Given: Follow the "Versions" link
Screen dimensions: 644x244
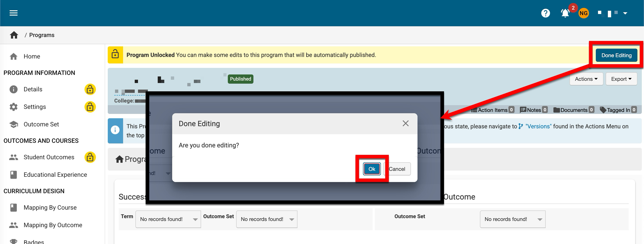Looking at the screenshot, I should pos(538,126).
